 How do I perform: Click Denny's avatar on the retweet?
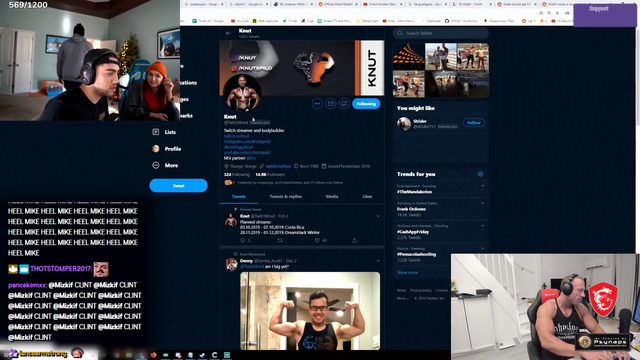pyautogui.click(x=231, y=264)
